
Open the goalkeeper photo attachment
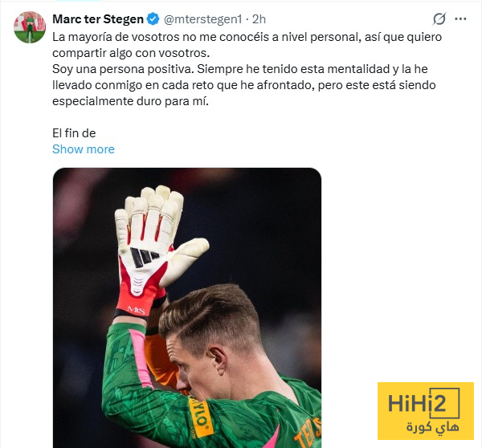(187, 307)
